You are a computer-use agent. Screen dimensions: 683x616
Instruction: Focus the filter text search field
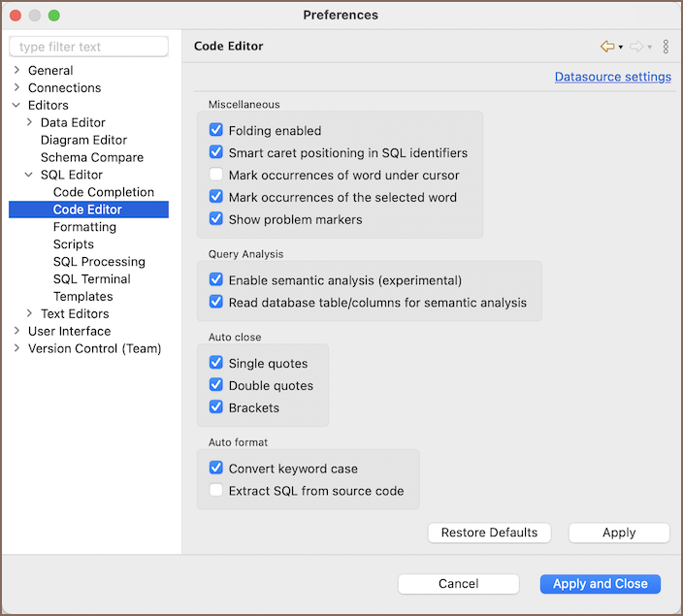(x=88, y=47)
